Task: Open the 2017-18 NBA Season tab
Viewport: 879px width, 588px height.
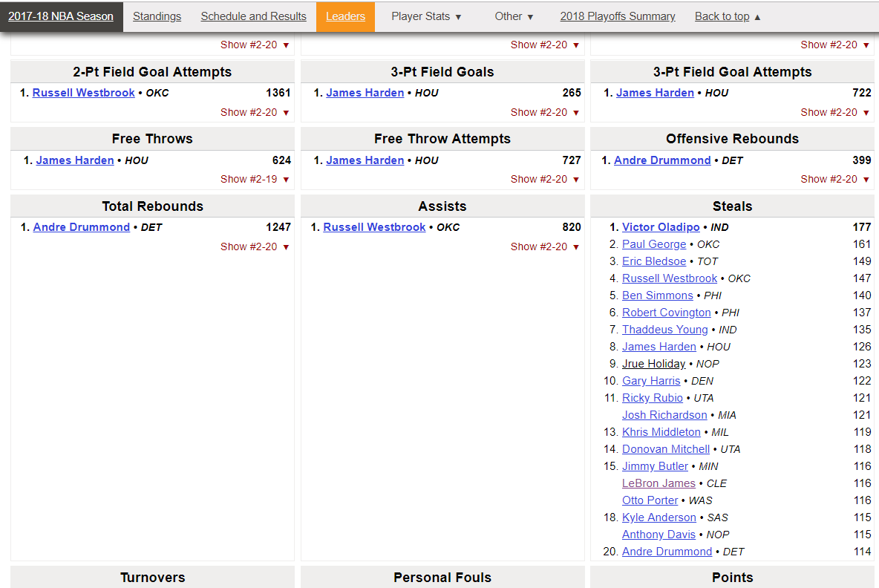Action: [61, 16]
